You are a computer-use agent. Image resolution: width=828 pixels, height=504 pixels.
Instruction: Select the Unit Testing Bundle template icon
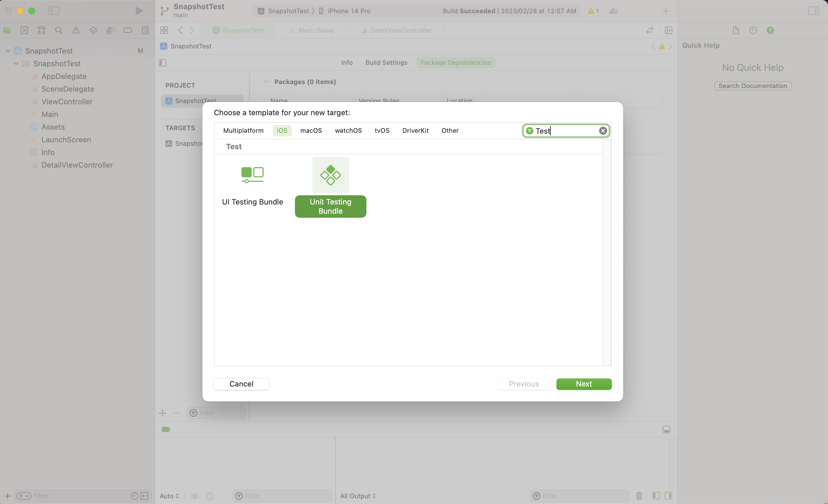[x=330, y=175]
